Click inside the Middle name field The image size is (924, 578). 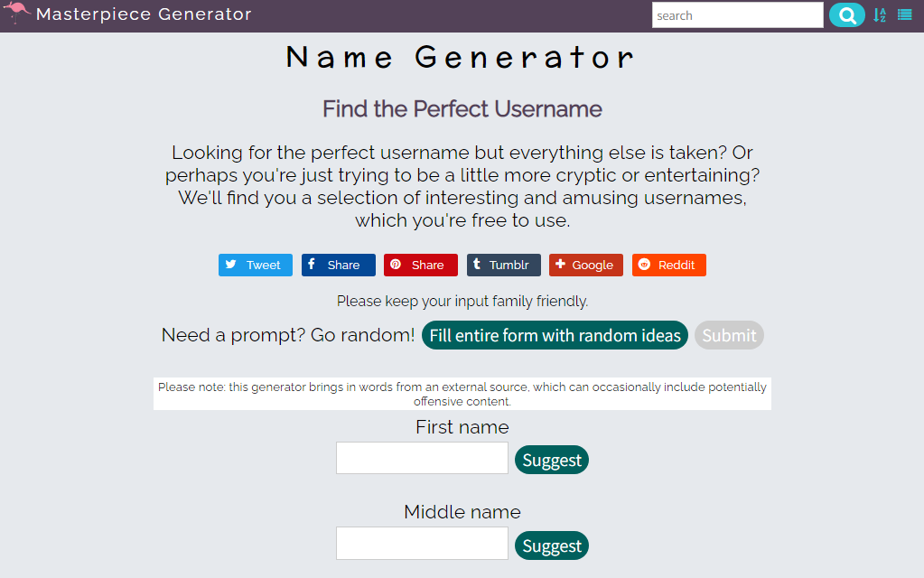tap(421, 543)
